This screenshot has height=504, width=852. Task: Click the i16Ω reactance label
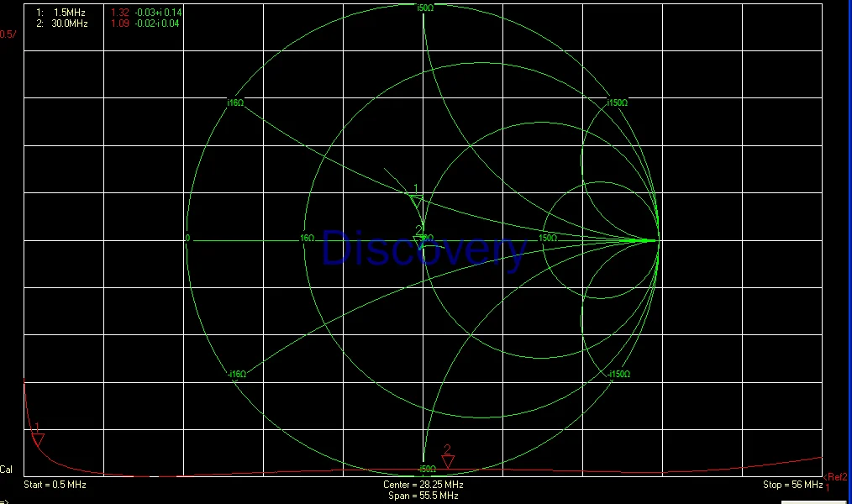(235, 102)
